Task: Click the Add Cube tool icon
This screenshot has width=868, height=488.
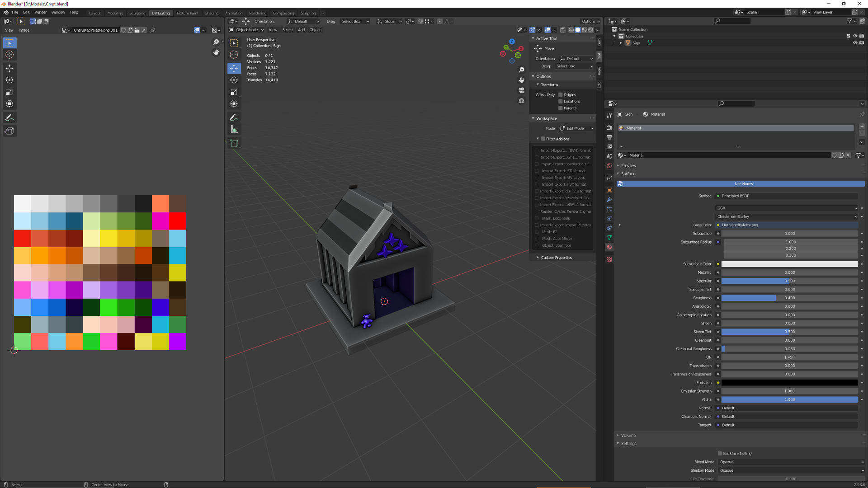Action: click(x=234, y=143)
